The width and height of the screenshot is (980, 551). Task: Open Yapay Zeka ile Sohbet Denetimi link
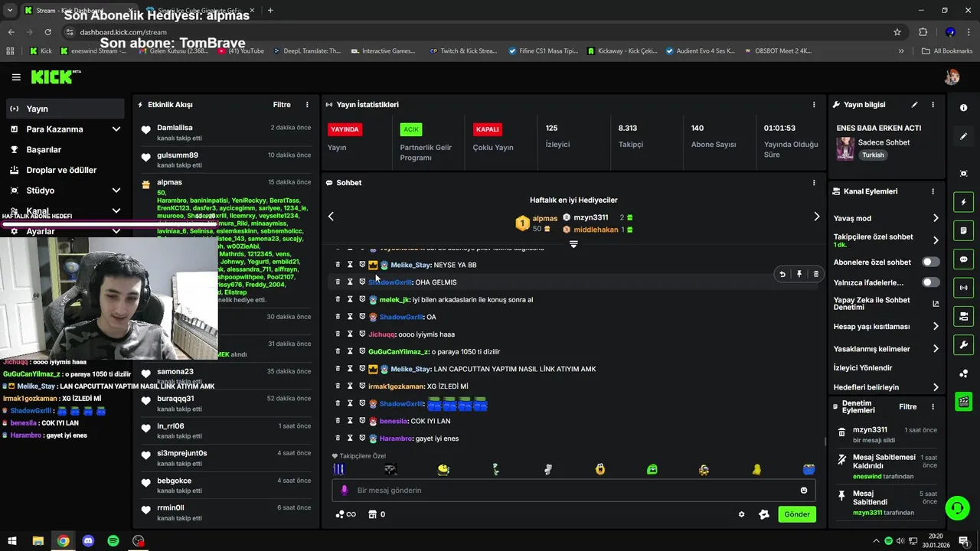point(886,304)
